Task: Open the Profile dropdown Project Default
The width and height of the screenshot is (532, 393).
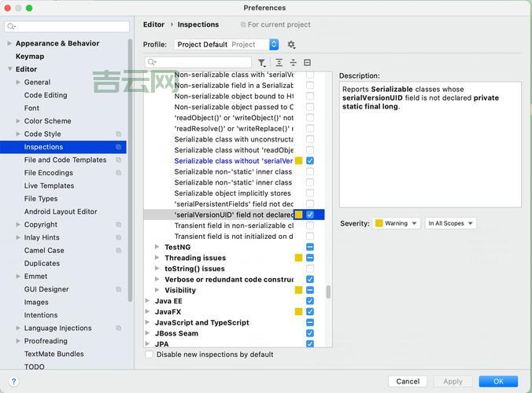Action: click(227, 45)
